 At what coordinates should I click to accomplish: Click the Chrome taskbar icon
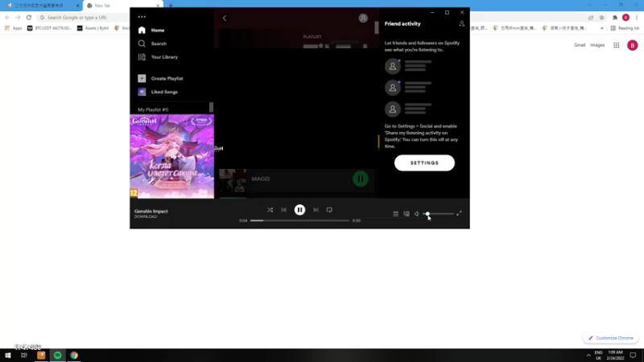[74, 356]
